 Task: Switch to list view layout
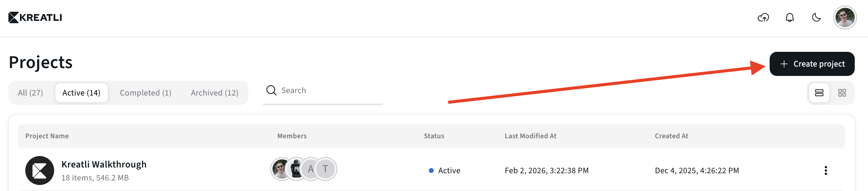pyautogui.click(x=819, y=93)
